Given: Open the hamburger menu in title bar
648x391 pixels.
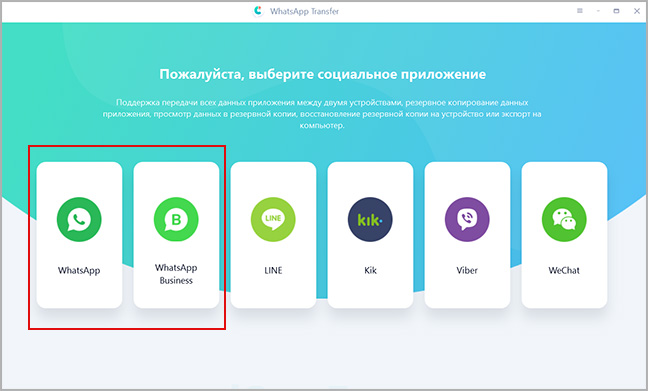Looking at the screenshot, I should pos(580,11).
